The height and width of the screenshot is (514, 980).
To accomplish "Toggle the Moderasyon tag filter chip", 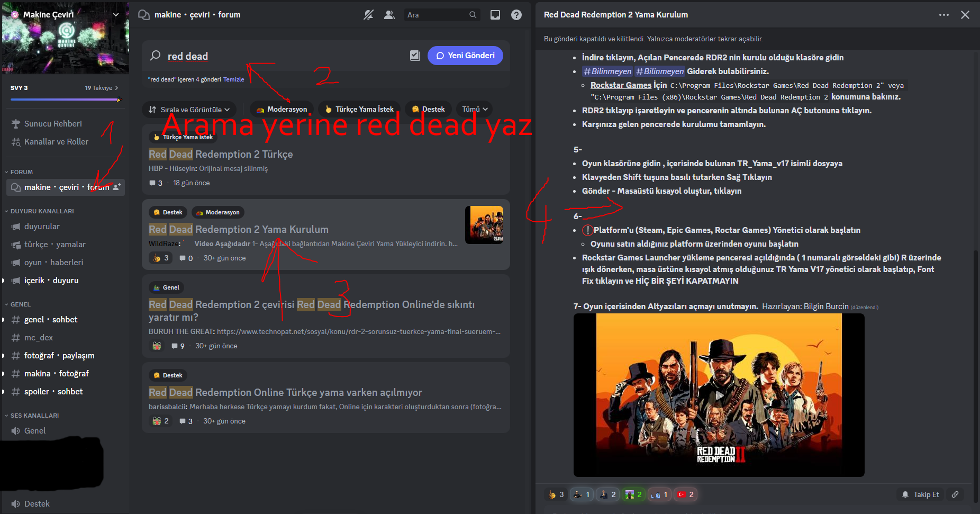I will (282, 110).
